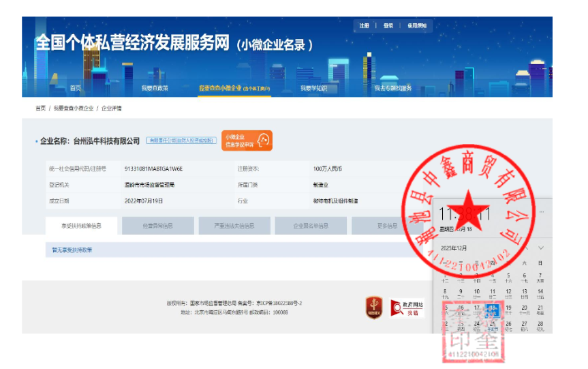588x369 pixels.
Task: Go to 首页 in the navigation bar
Action: click(x=75, y=88)
